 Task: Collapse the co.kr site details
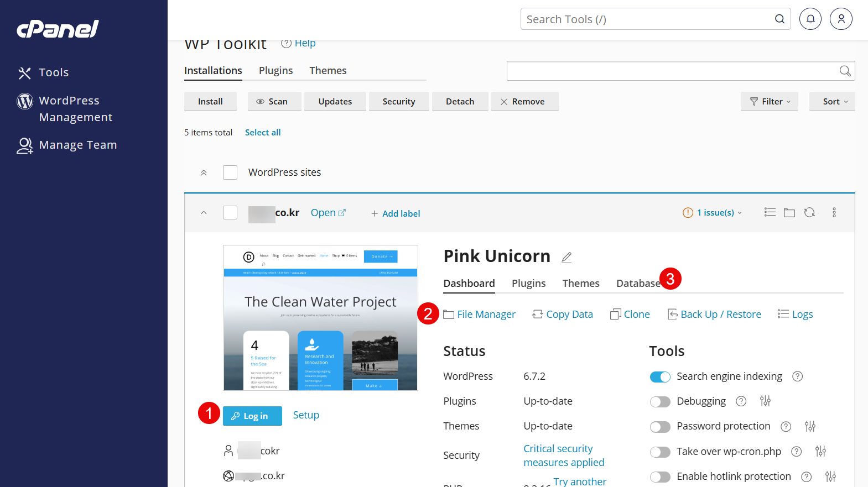[204, 213]
